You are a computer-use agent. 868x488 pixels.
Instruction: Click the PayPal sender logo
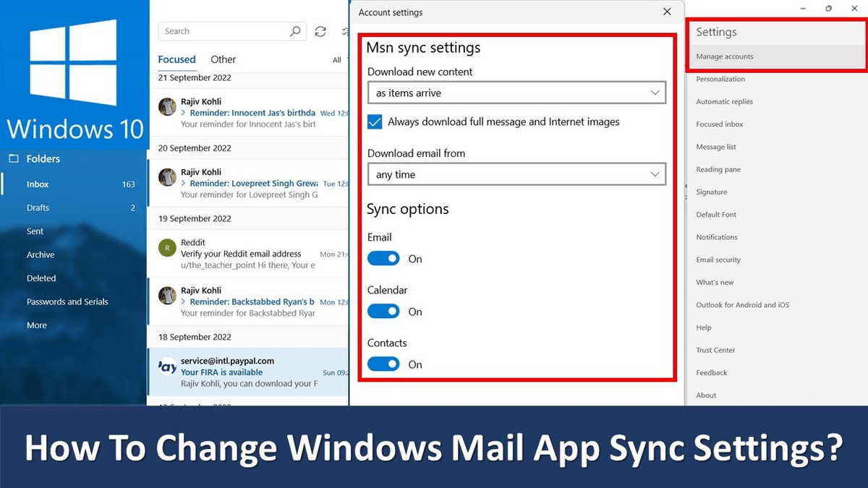(167, 366)
